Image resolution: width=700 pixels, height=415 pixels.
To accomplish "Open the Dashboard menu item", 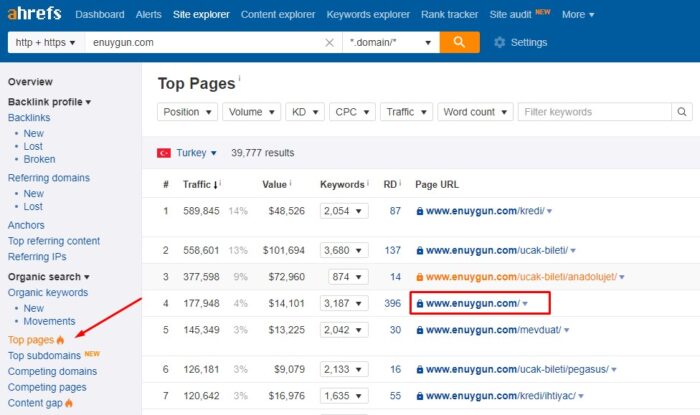I will (100, 15).
